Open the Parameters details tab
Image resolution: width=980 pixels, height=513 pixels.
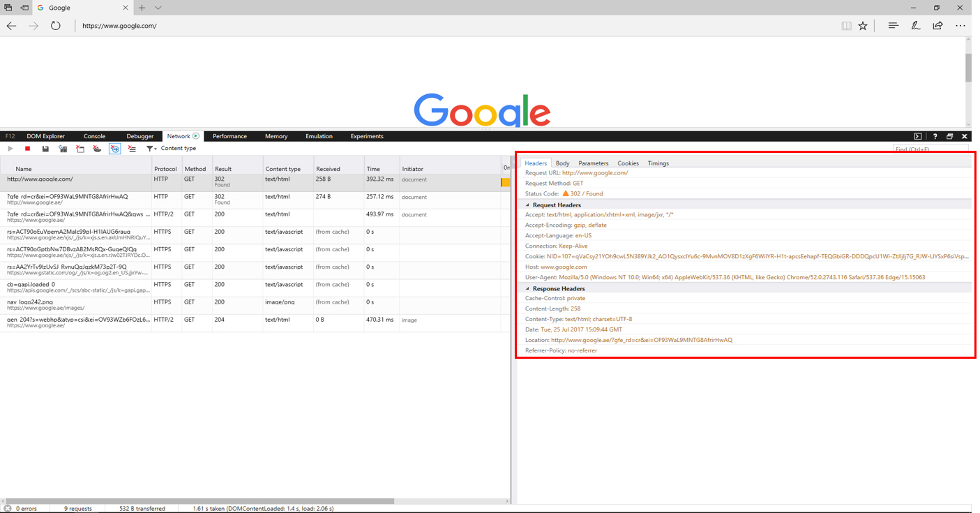click(x=593, y=163)
